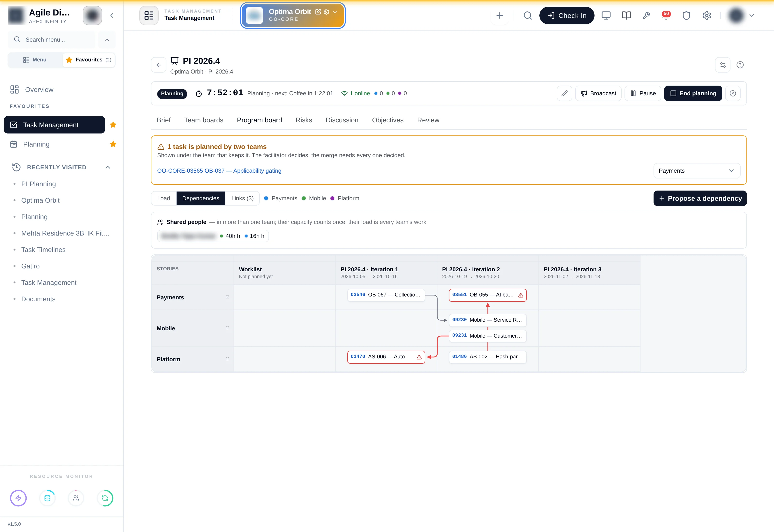Select the Program board tab
The width and height of the screenshot is (774, 532).
[259, 120]
